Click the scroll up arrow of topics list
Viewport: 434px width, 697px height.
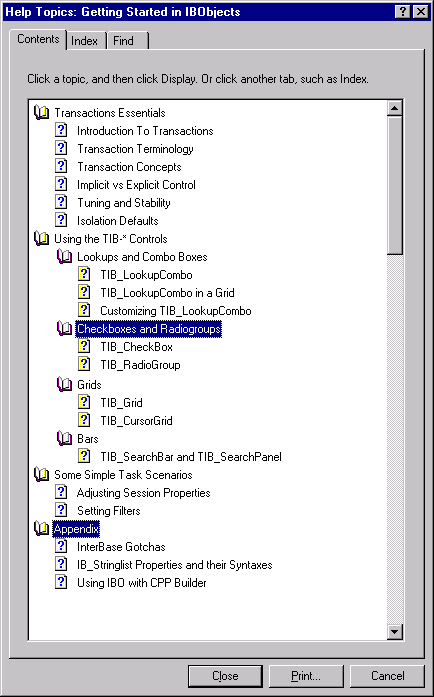[394, 108]
